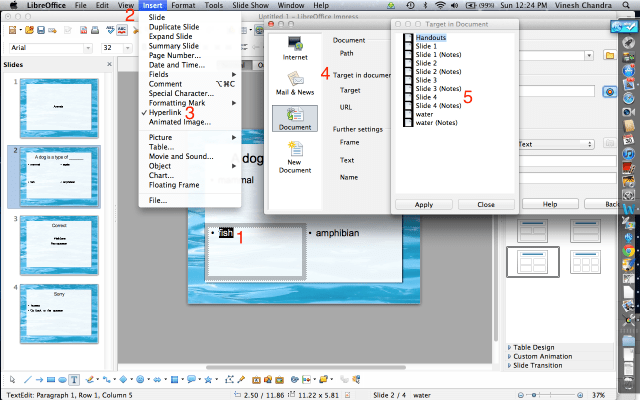This screenshot has width=640, height=400.
Task: Toggle the Slide 1 checkbox in target list
Action: click(x=408, y=47)
